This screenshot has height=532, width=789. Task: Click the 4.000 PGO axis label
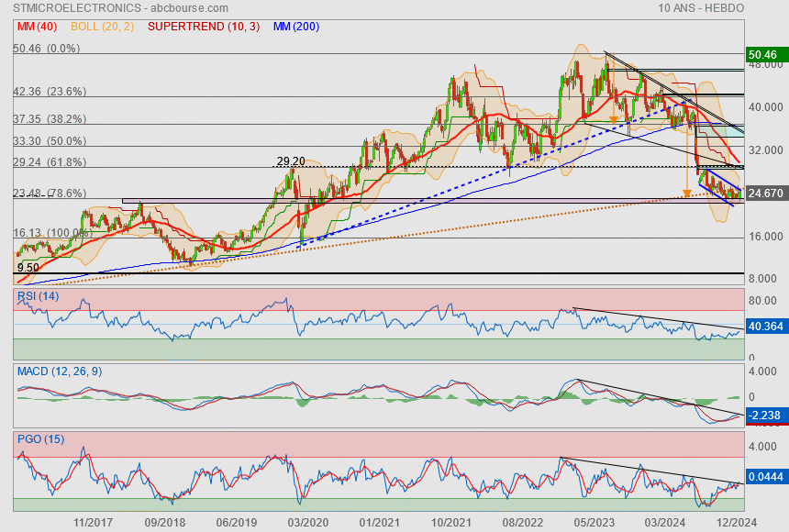762,447
